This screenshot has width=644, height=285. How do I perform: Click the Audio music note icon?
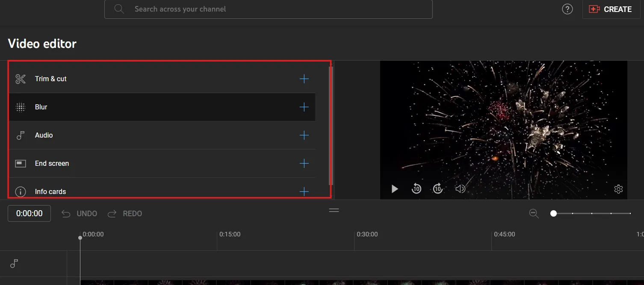(x=20, y=135)
